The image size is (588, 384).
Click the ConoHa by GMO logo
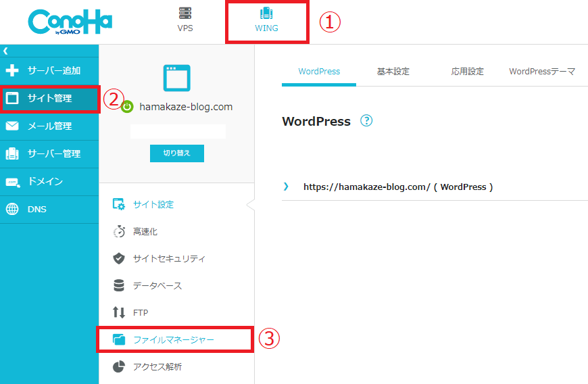[x=70, y=22]
